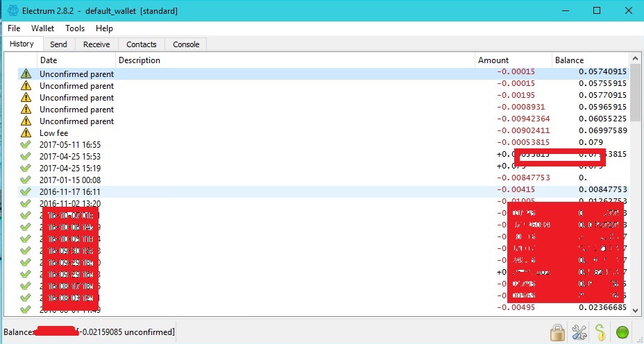Click the unconfirmed balance text in status bar
This screenshot has height=344, width=644.
126,332
